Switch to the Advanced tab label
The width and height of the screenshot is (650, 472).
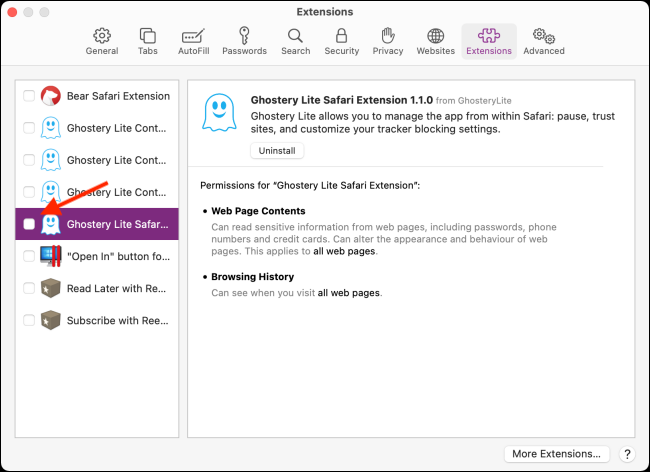tap(543, 51)
